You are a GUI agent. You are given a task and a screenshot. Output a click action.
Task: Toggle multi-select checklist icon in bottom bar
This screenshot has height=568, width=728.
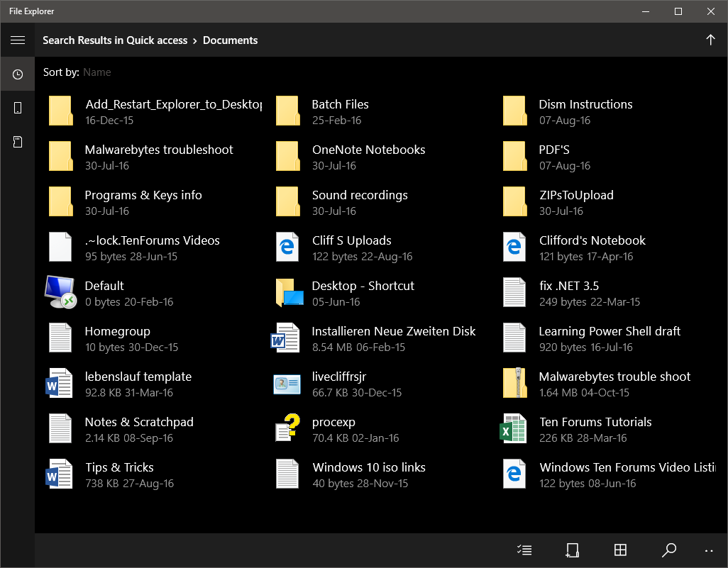pos(524,550)
